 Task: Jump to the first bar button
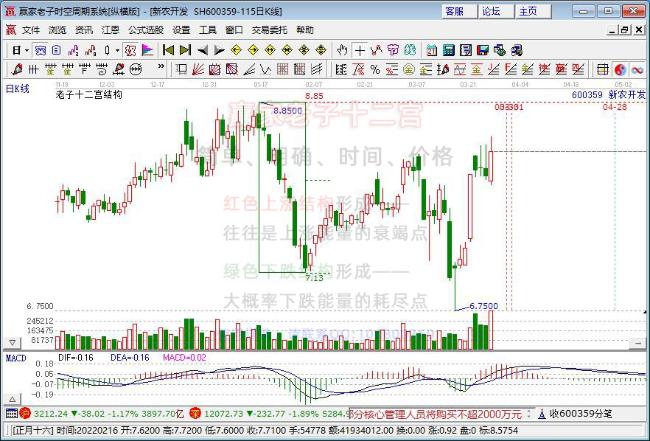168,51
